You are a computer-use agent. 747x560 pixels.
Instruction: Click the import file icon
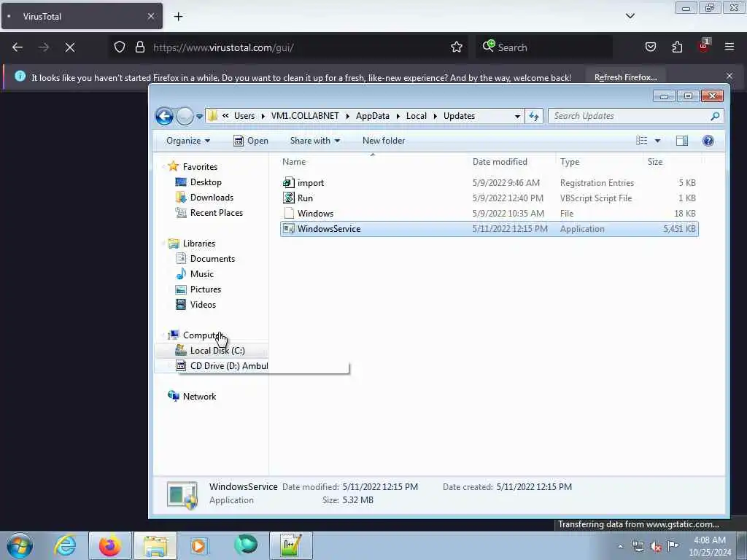pos(289,183)
